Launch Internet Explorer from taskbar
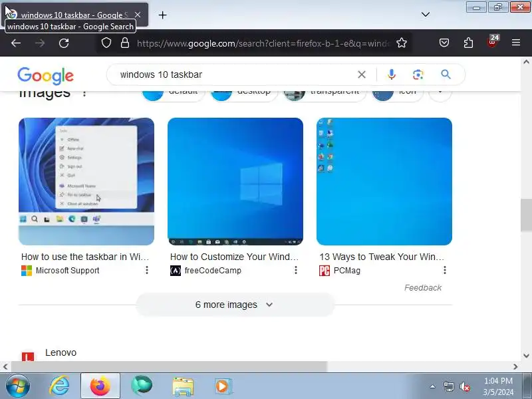This screenshot has width=532, height=399. pos(59,386)
